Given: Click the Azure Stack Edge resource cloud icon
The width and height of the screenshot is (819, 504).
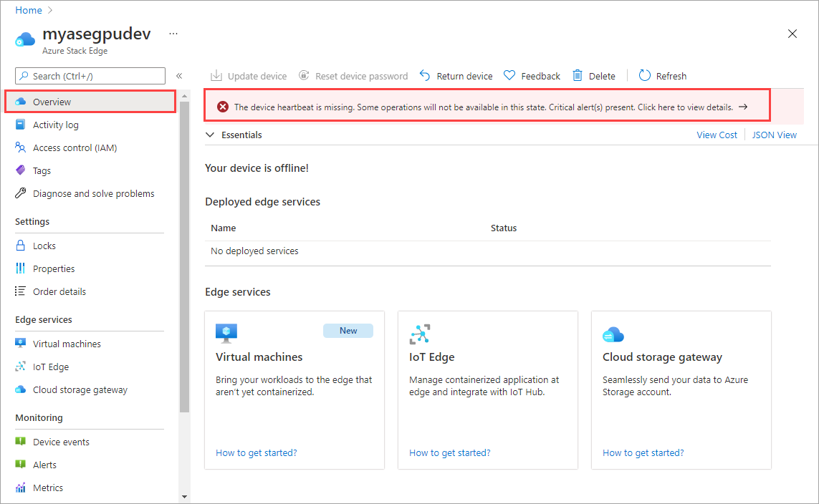Looking at the screenshot, I should tap(25, 39).
